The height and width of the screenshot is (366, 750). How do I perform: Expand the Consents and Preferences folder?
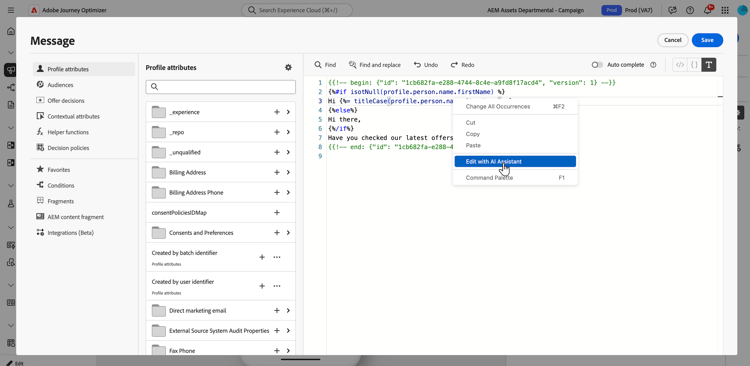click(x=288, y=233)
